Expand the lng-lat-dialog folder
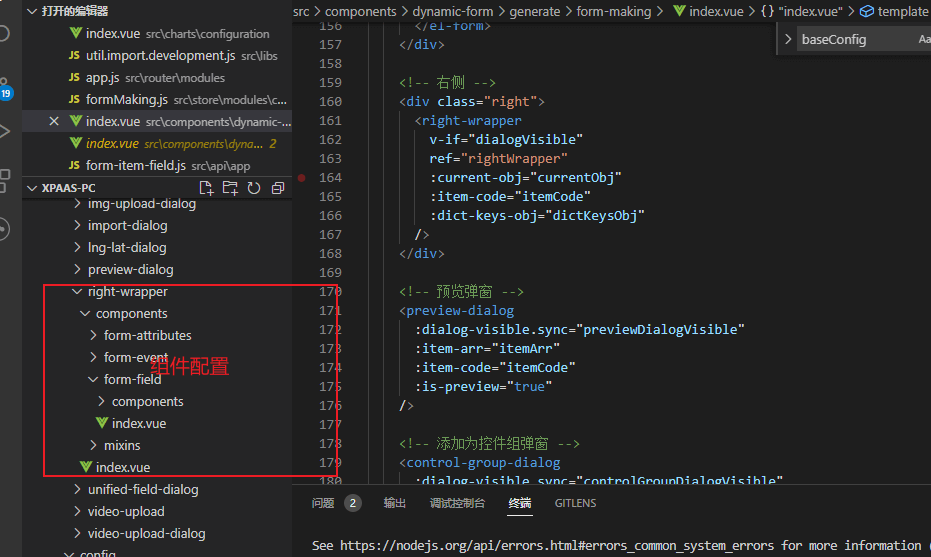The height and width of the screenshot is (557, 931). pos(77,248)
